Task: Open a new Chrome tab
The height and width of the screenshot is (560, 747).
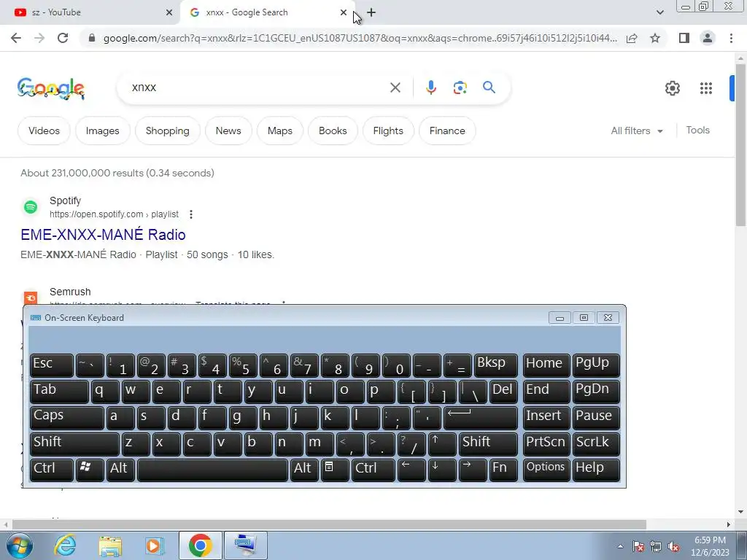Action: 371,12
